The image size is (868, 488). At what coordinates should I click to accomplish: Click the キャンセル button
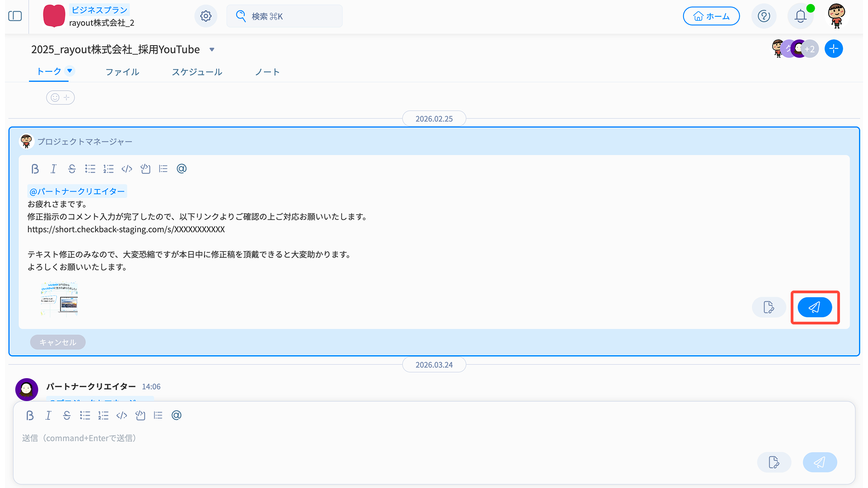[57, 342]
